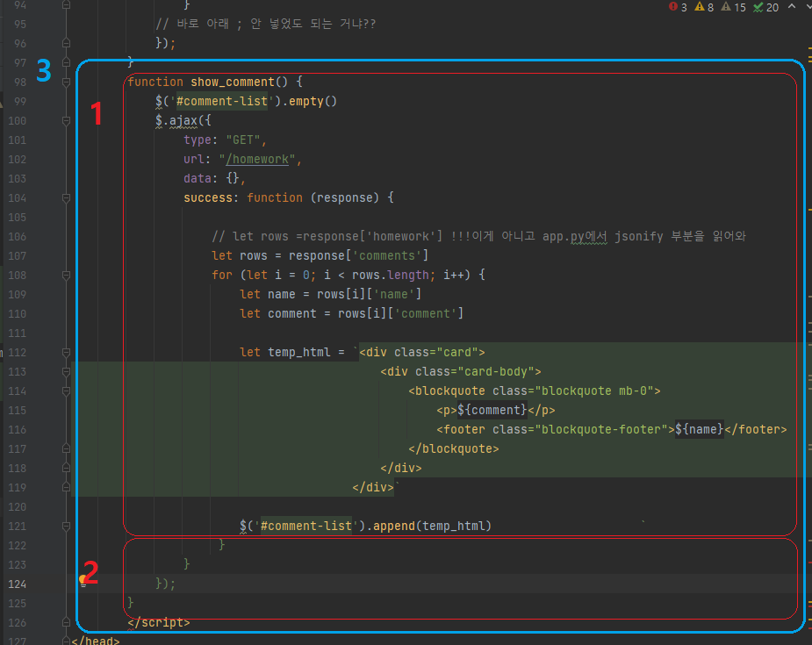Viewport: 812px width, 645px height.
Task: Click line number 116 in the gutter
Action: point(17,430)
